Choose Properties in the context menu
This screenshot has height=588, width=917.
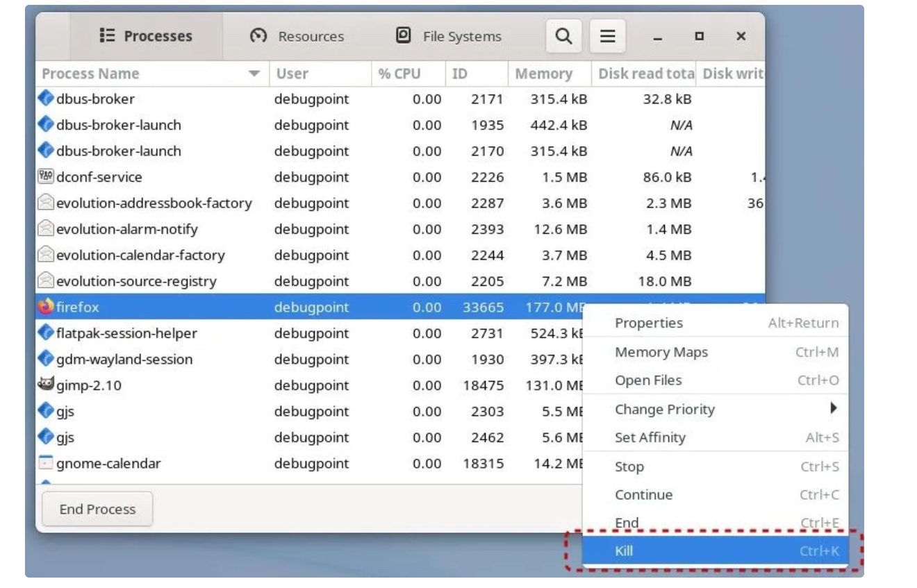click(715, 323)
